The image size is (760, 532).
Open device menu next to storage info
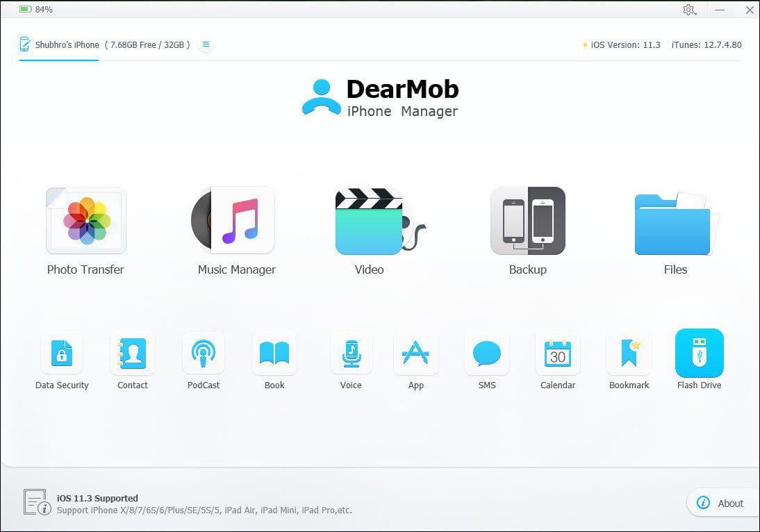click(x=206, y=44)
